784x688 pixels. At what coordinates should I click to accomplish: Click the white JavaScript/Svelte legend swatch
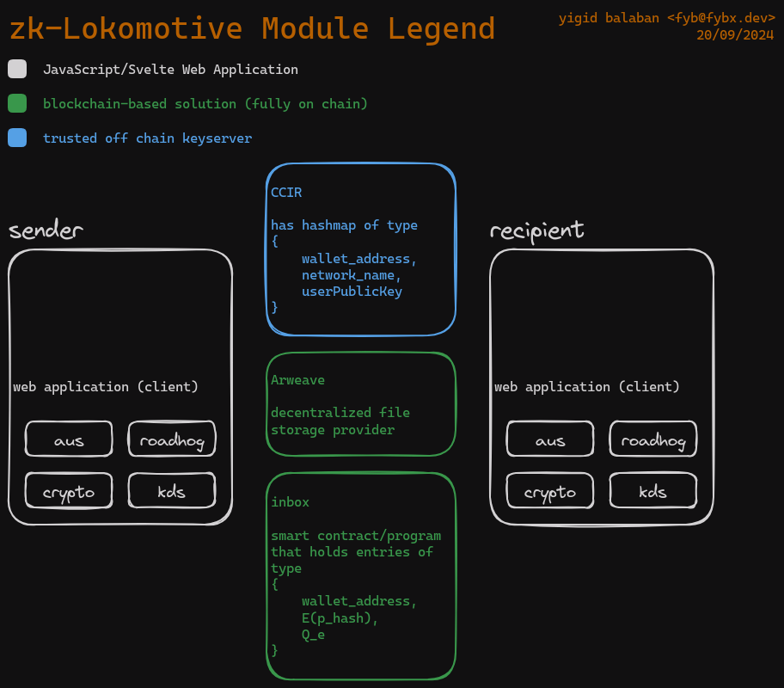(x=17, y=69)
